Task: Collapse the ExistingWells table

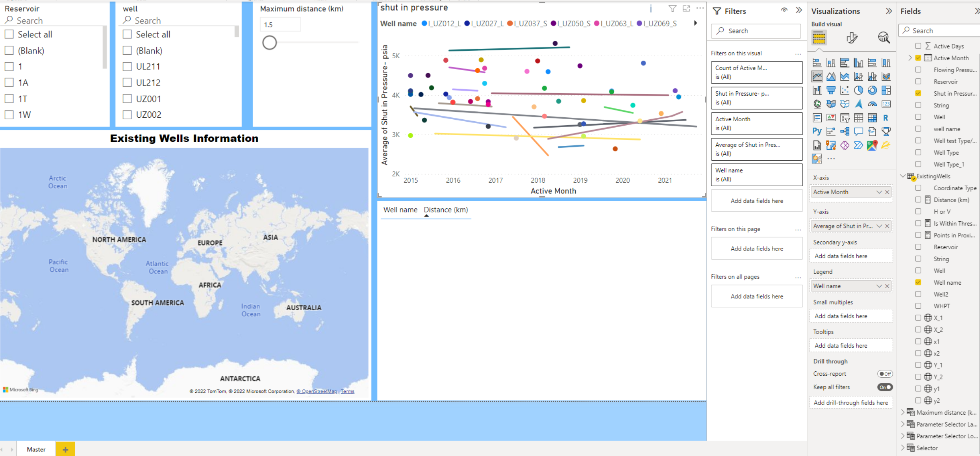Action: click(x=903, y=176)
